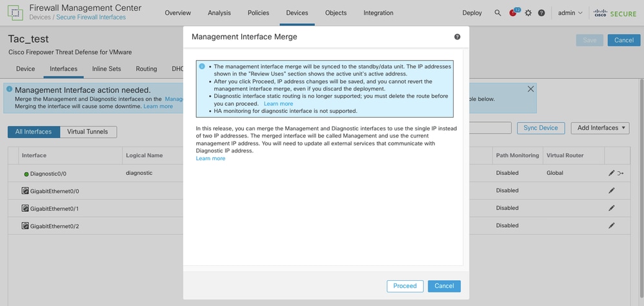This screenshot has height=306, width=644.
Task: Click the help icon in Merge dialog header
Action: coord(457,37)
